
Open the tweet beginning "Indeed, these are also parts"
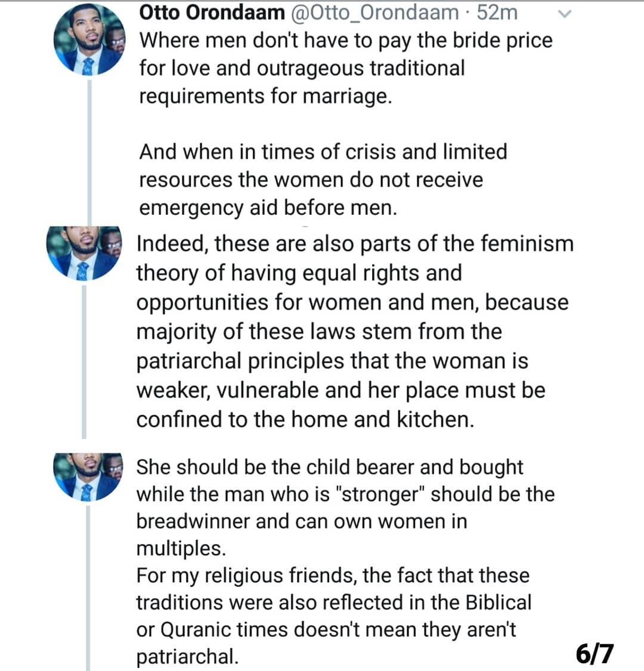(x=355, y=331)
